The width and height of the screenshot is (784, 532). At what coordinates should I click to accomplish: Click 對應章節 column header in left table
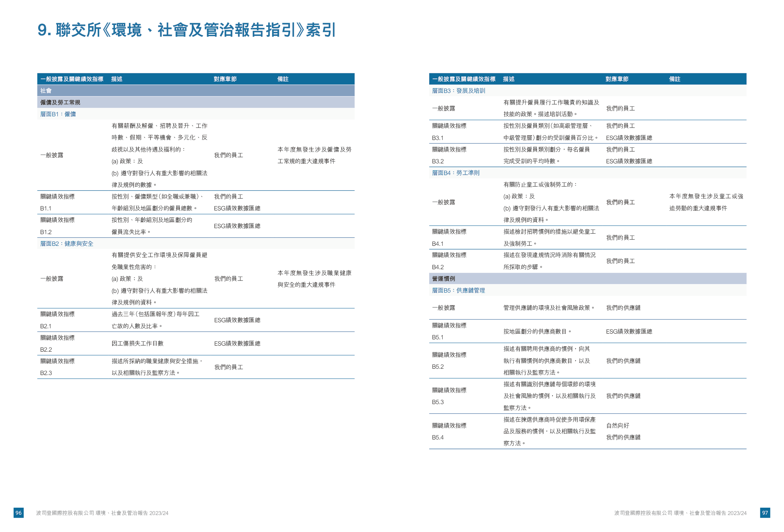click(x=225, y=79)
